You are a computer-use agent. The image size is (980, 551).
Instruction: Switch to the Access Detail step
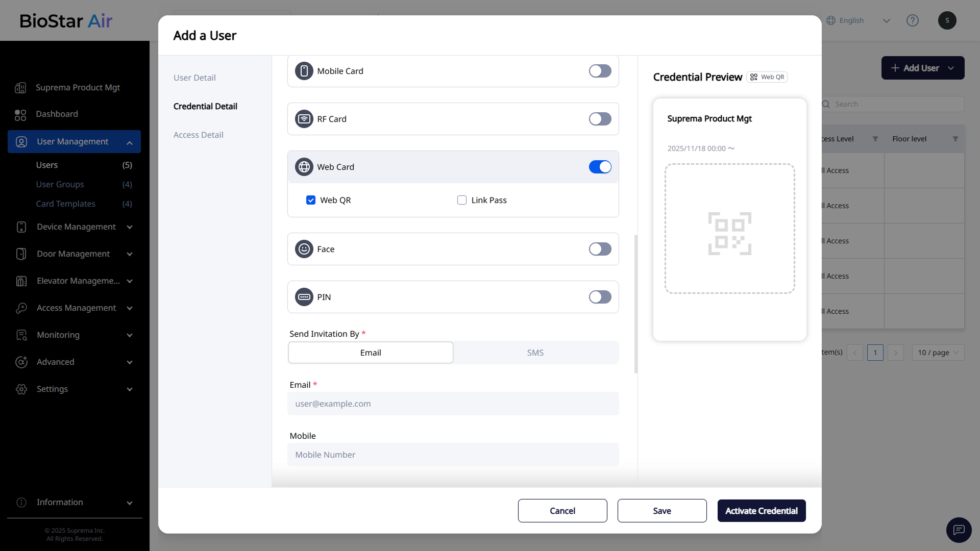click(x=198, y=135)
